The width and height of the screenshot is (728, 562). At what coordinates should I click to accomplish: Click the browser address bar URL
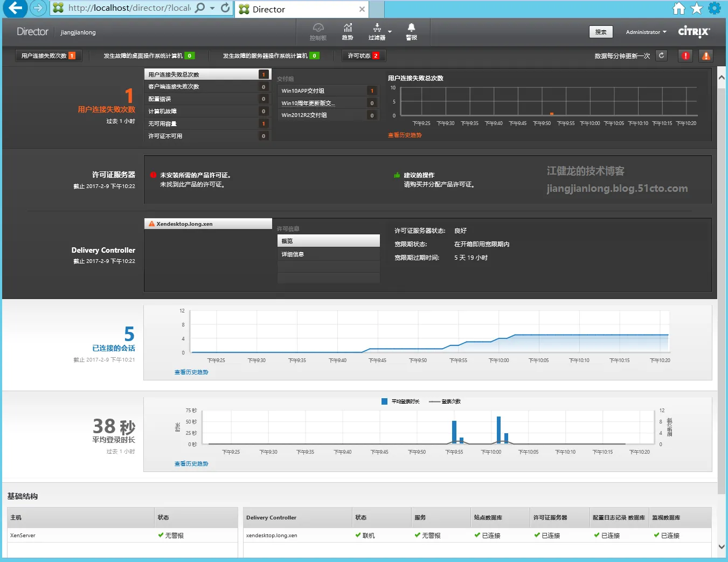coord(129,8)
